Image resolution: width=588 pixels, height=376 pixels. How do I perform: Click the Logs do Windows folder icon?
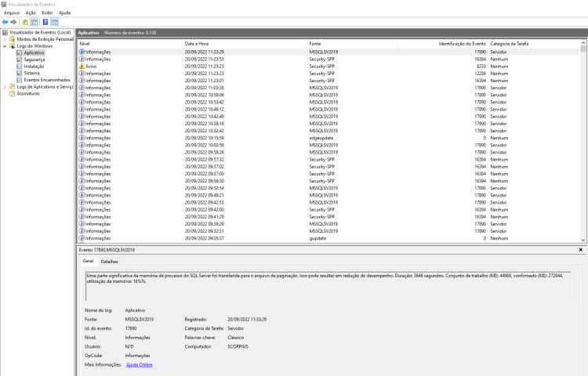[12, 46]
